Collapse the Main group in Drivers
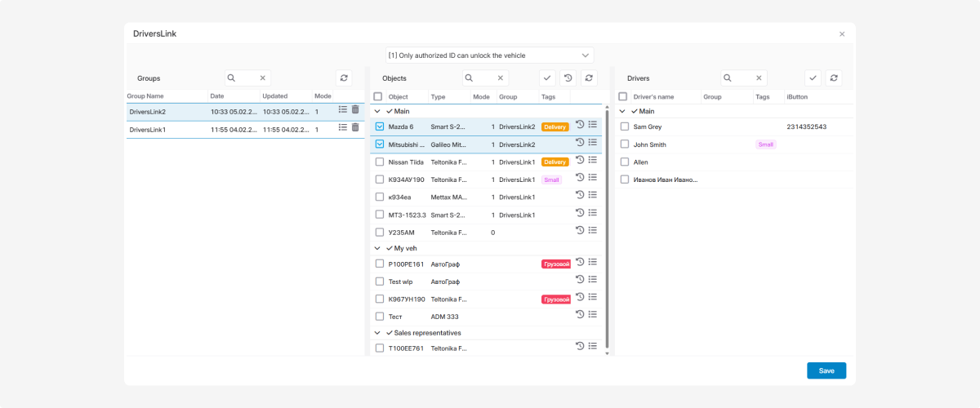This screenshot has width=980, height=408. (622, 111)
